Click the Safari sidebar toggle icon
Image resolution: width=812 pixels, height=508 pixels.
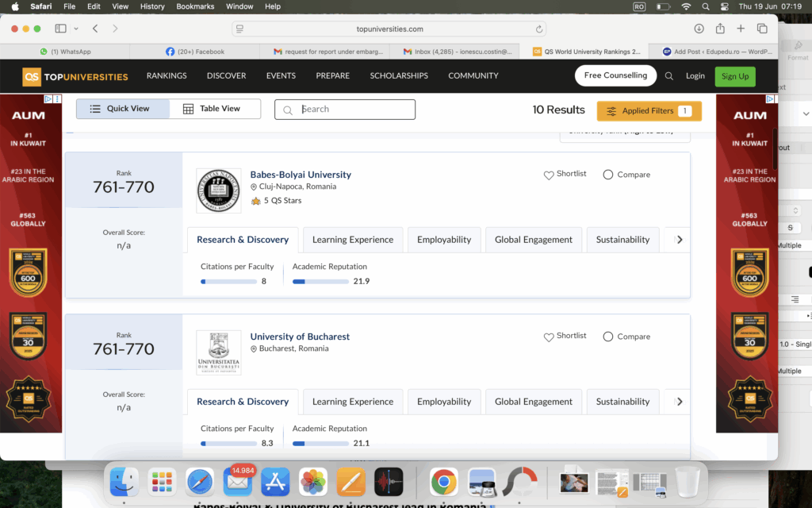pos(61,29)
